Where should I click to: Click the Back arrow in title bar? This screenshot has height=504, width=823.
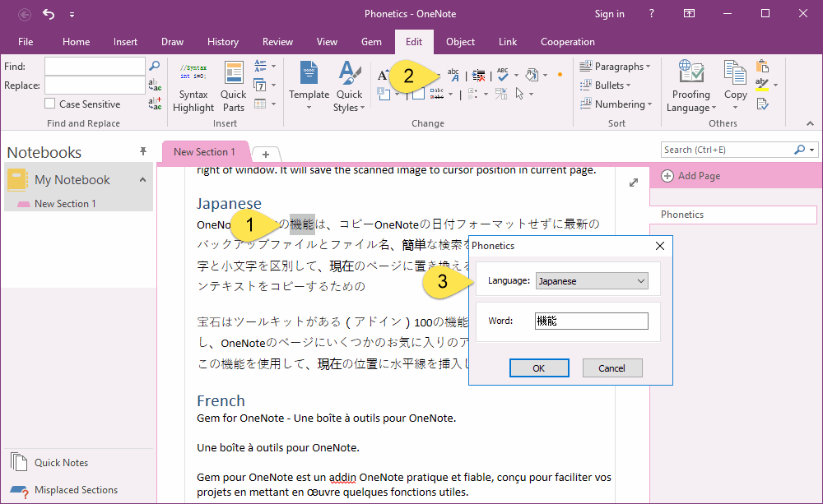(x=24, y=14)
